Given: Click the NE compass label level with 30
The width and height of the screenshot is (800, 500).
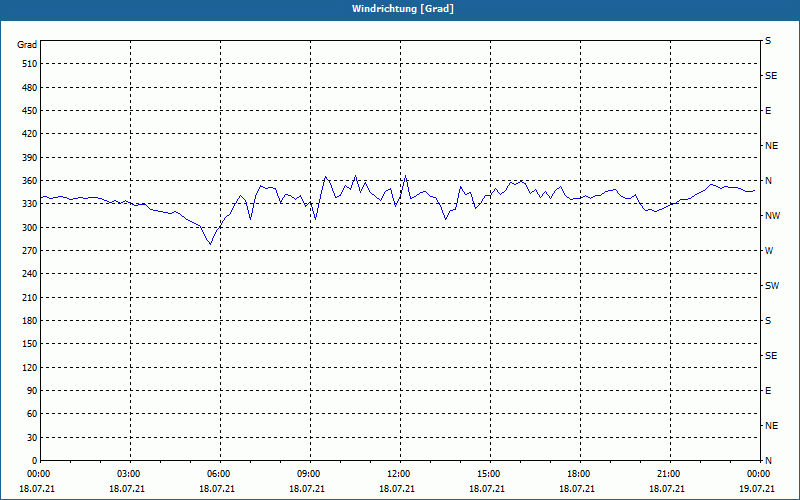Looking at the screenshot, I should [771, 426].
